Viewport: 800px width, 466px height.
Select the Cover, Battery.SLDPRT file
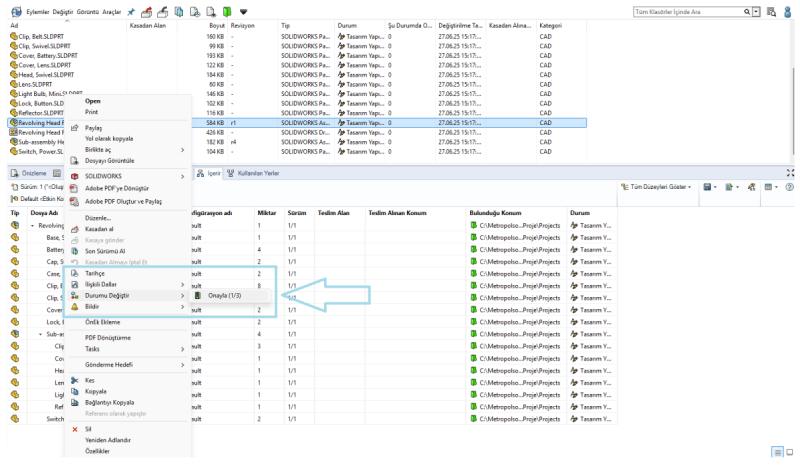[48, 56]
